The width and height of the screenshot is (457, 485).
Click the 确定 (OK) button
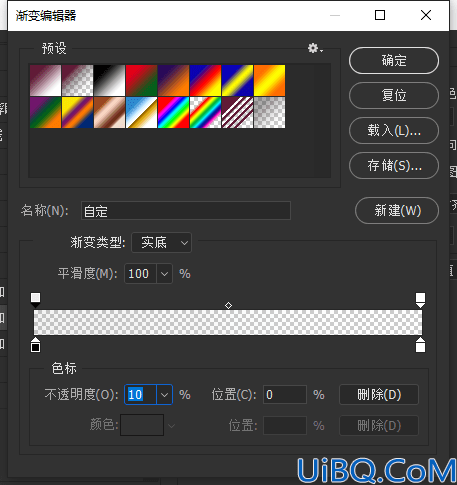pyautogui.click(x=394, y=60)
